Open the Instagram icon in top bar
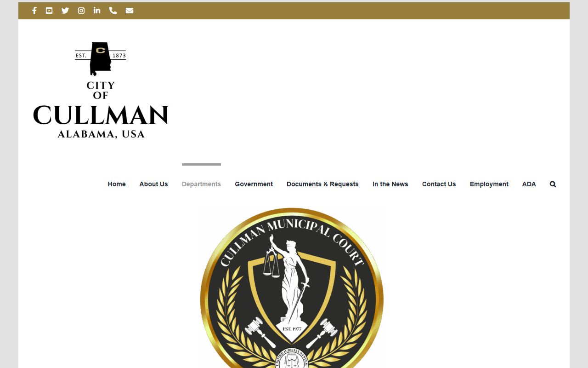 click(81, 11)
